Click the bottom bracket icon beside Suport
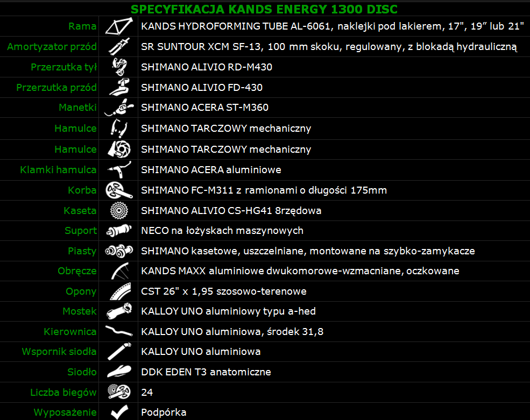This screenshot has height=420, width=530. 118,231
